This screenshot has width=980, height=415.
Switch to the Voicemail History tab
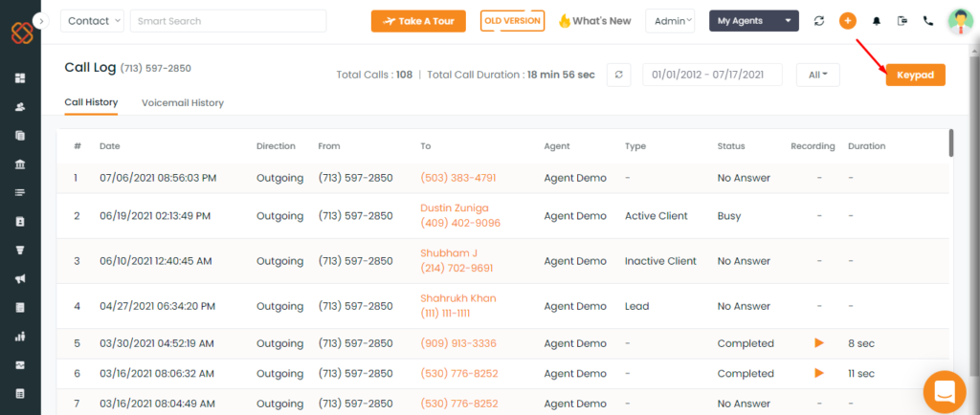183,103
